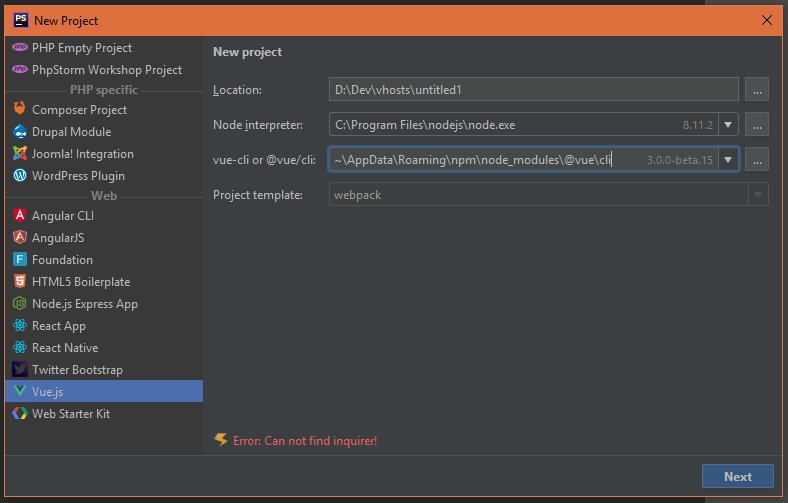Select Foundation project type
This screenshot has height=503, width=788.
coord(104,260)
